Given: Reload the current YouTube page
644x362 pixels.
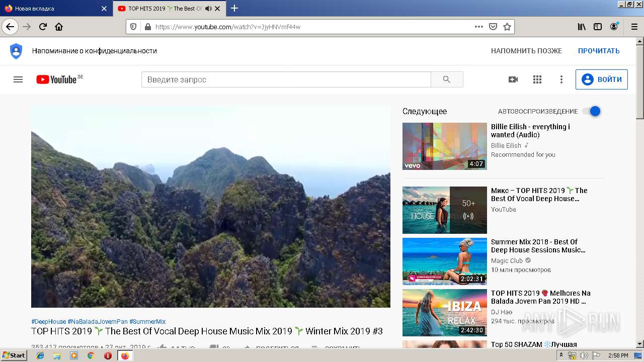Looking at the screenshot, I should (43, 27).
